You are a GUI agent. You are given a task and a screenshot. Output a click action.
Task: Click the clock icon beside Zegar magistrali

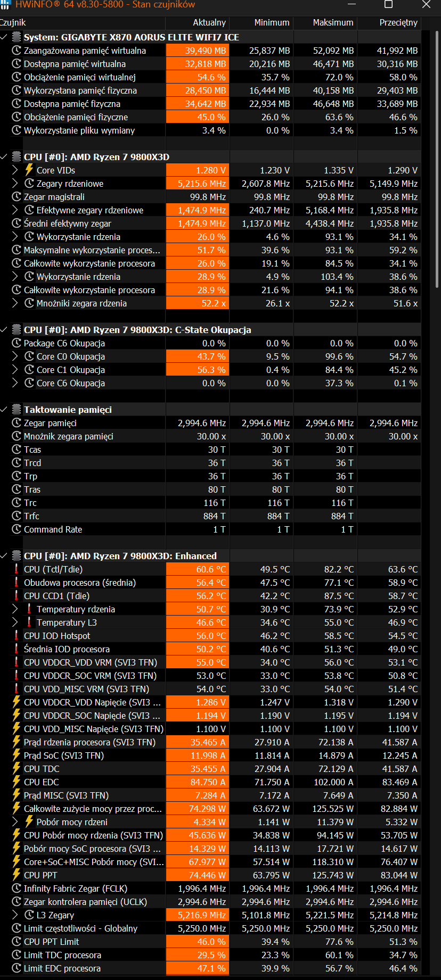[x=17, y=197]
